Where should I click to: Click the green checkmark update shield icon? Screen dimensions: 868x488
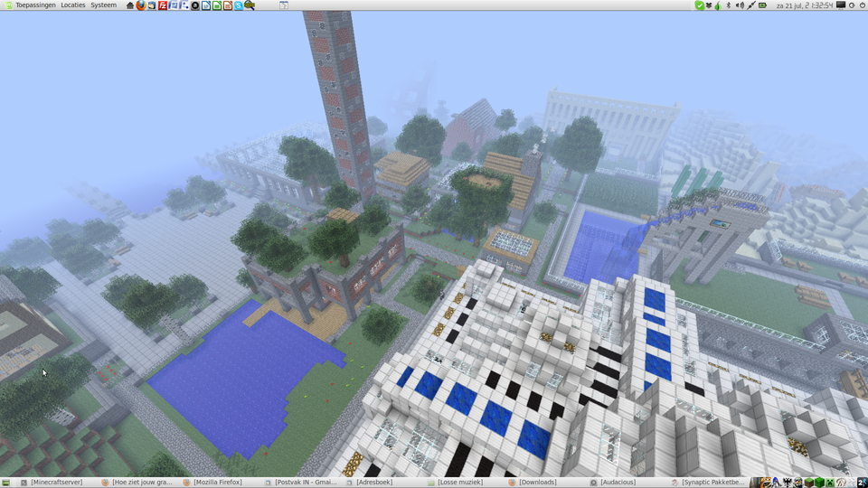(x=699, y=5)
